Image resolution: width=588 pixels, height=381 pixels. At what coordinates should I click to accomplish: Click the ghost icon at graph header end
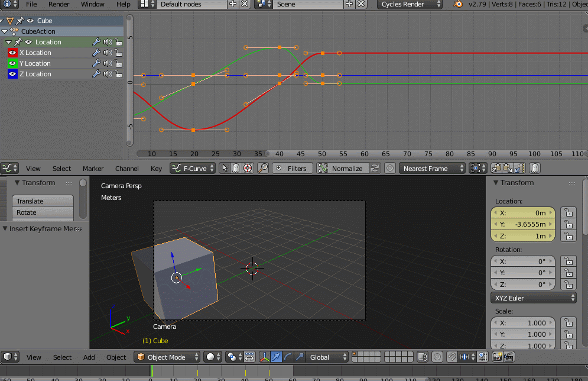coord(534,169)
